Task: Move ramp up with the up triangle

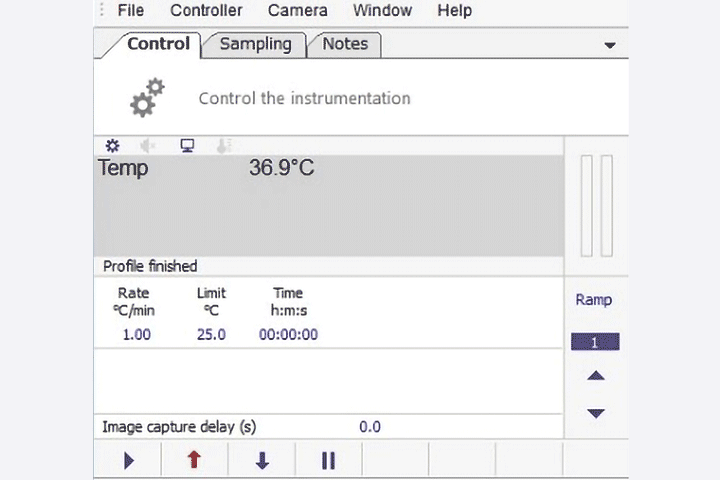Action: pyautogui.click(x=596, y=376)
